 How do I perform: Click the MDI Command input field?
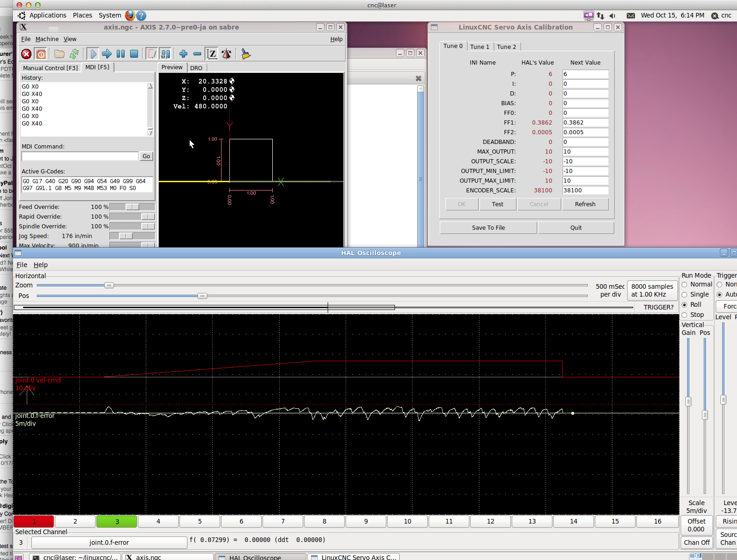[x=80, y=156]
